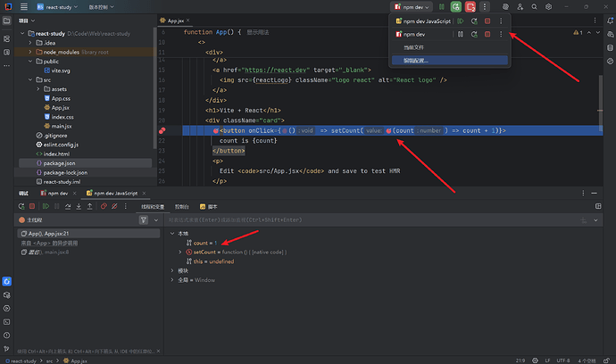
Task: Rerun npm dev JavaScript configuration in popup
Action: coord(474,21)
